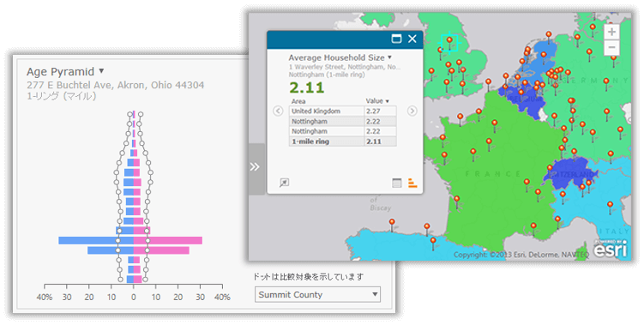Open the Summit County comparison combo box
644x325 pixels.
click(x=317, y=295)
